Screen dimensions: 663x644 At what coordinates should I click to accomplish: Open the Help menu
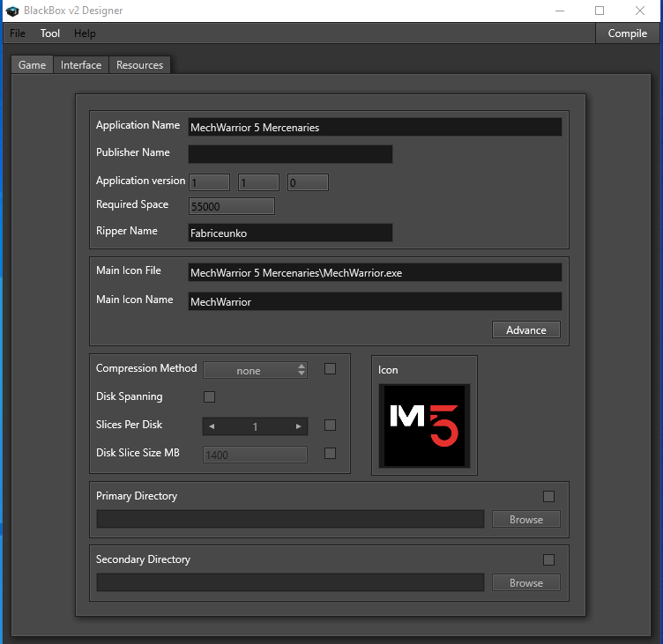[85, 33]
